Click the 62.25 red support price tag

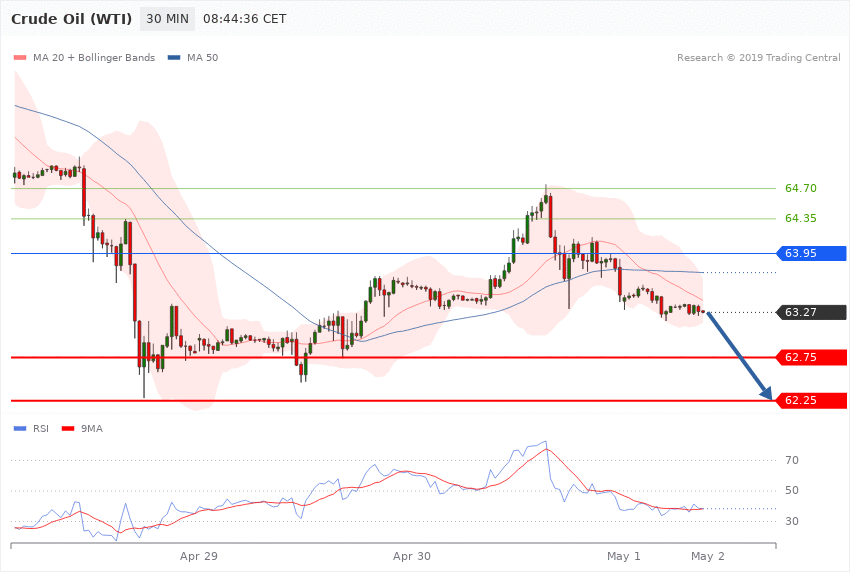(x=812, y=400)
